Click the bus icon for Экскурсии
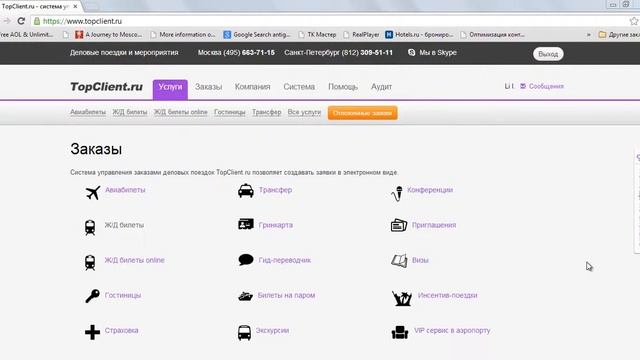Image resolution: width=640 pixels, height=360 pixels. (x=244, y=332)
